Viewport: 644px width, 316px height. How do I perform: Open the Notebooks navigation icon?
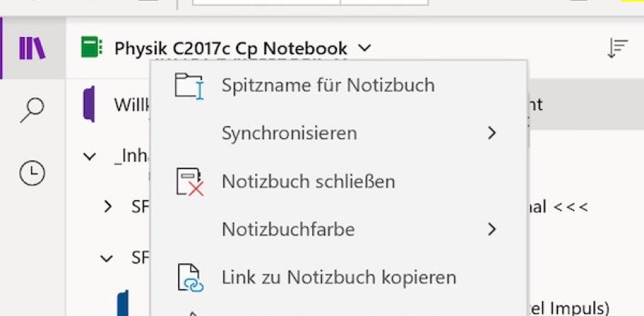pos(32,48)
